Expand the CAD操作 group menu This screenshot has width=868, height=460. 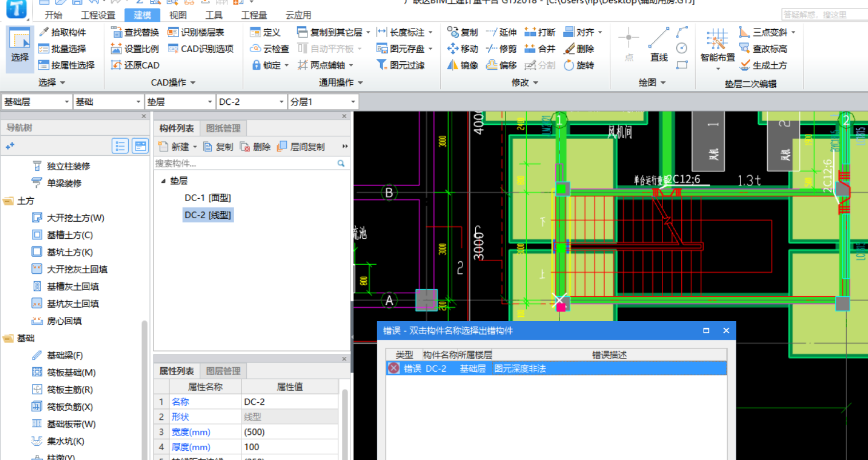click(173, 82)
